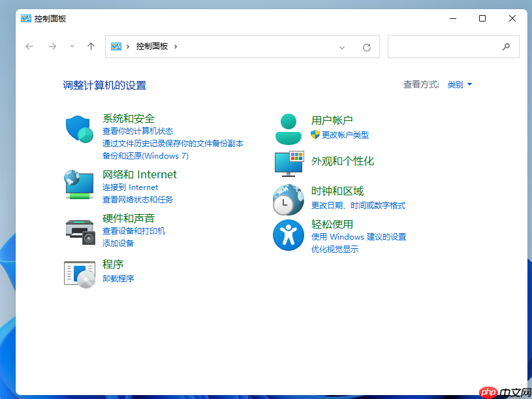Screen dimensions: 532x399
Task: Close the 控制面板 window
Action: point(512,18)
